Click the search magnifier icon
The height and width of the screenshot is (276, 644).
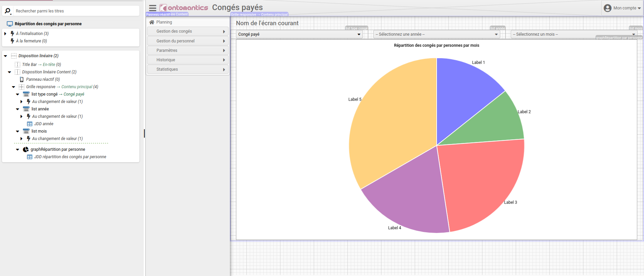click(8, 11)
